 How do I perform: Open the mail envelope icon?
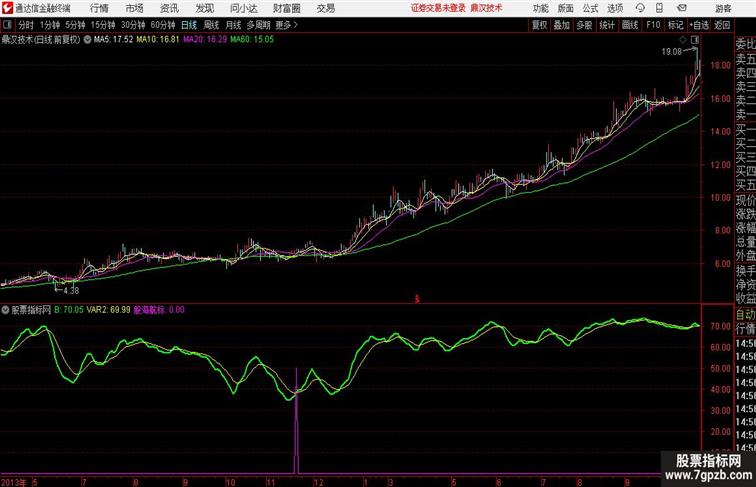tap(682, 8)
